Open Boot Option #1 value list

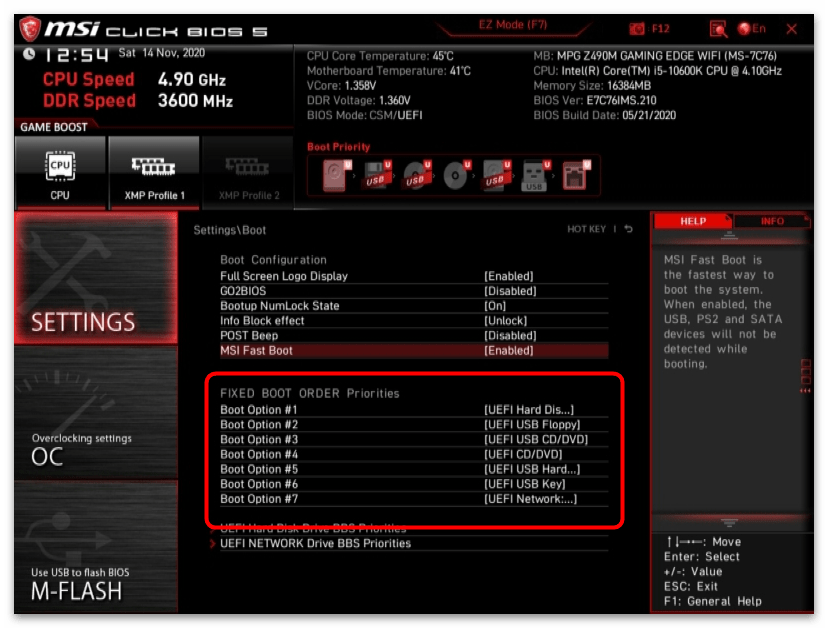point(529,410)
